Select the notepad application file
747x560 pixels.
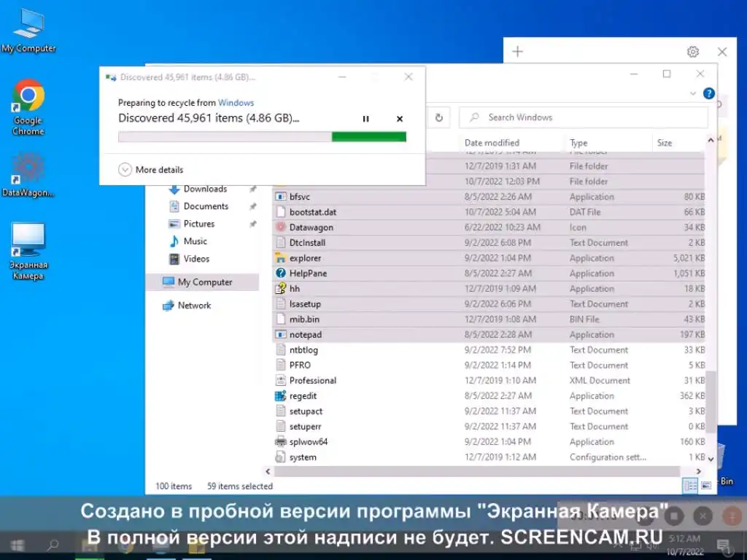pos(489,334)
